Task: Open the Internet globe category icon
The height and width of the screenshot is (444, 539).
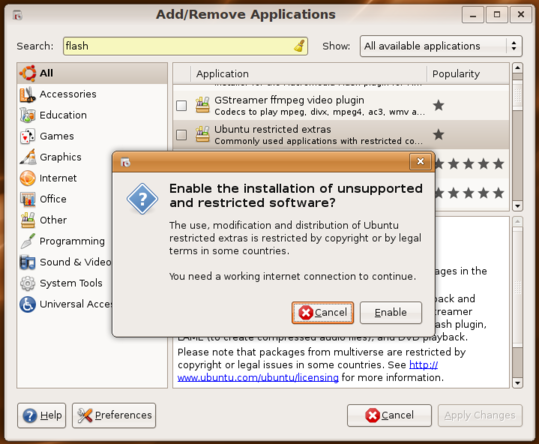Action: point(28,178)
